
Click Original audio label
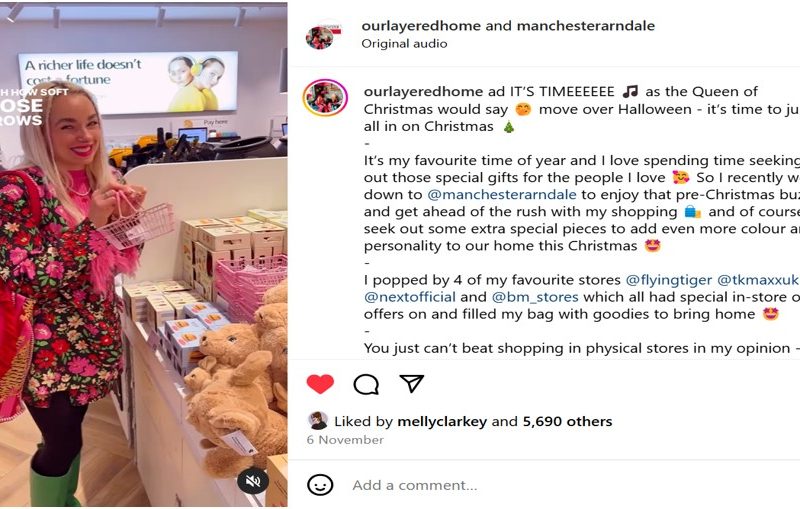[404, 44]
